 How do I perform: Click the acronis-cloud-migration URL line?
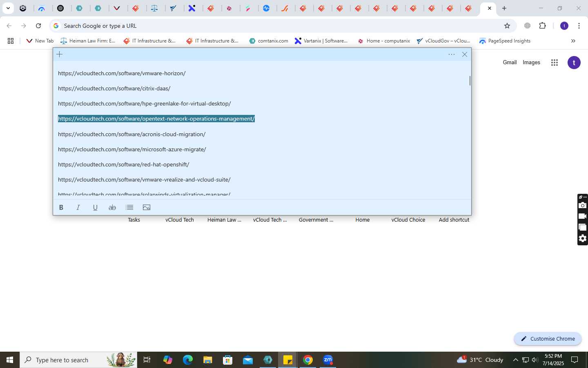(131, 134)
